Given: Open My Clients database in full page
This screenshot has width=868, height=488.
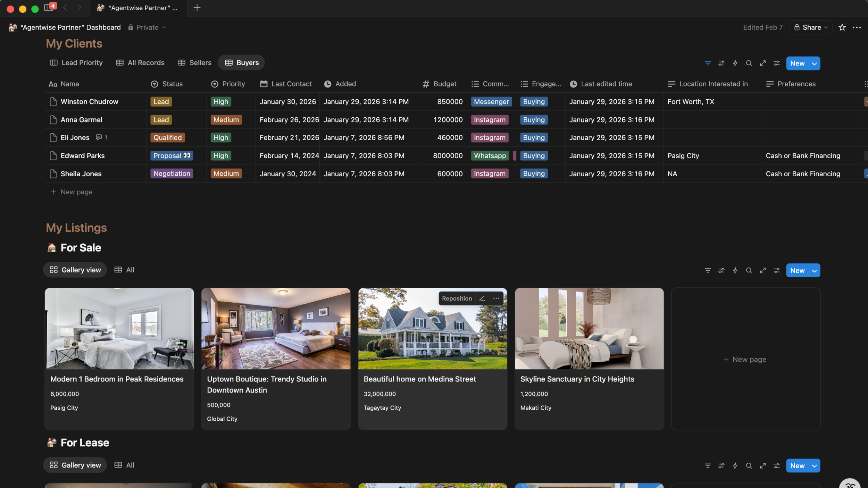Looking at the screenshot, I should 763,63.
